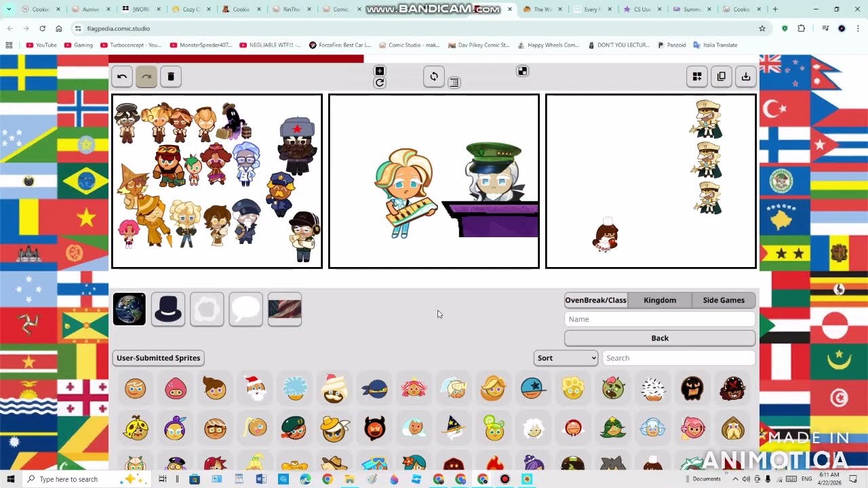The height and width of the screenshot is (488, 868).
Task: Switch to the Kingdom tab
Action: tap(660, 300)
